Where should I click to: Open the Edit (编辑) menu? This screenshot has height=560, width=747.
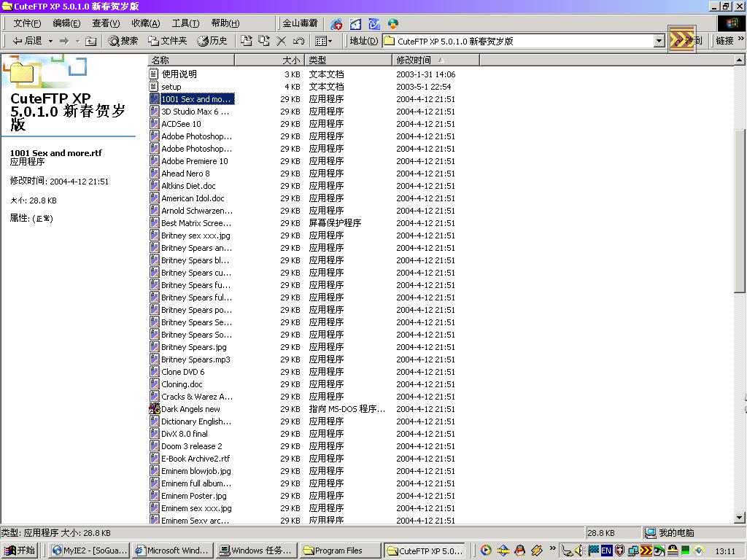[x=66, y=23]
